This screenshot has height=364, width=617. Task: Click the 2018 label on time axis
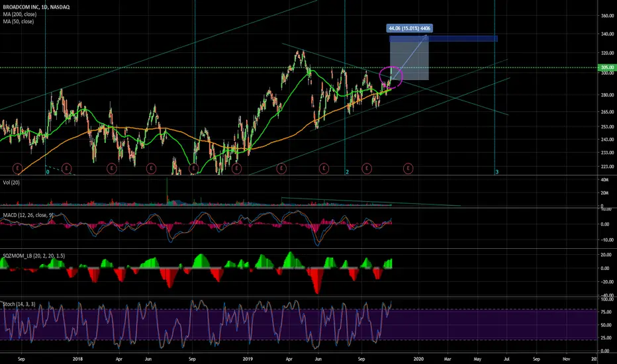77,359
